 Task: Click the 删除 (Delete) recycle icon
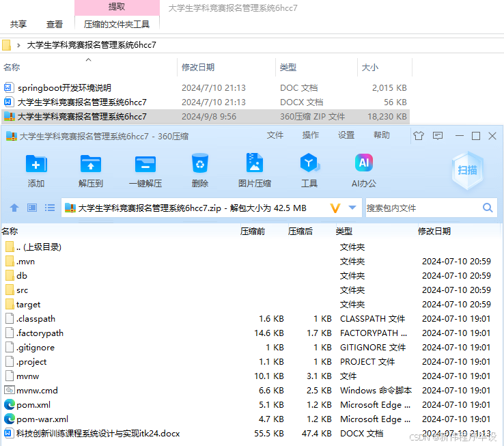pos(200,163)
